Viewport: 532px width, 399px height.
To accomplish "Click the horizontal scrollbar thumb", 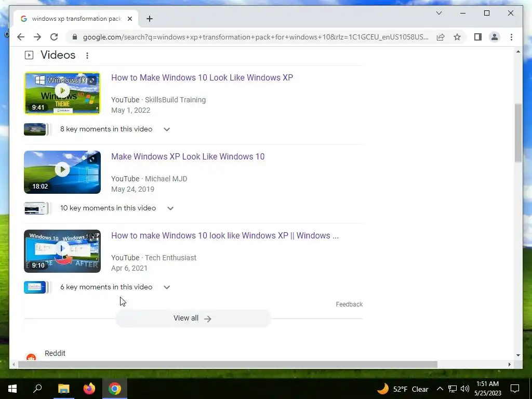I will 228,364.
